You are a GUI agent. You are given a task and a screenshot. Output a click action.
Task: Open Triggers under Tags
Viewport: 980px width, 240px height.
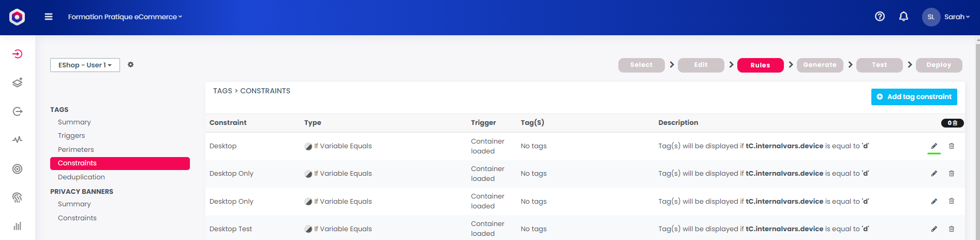(71, 136)
